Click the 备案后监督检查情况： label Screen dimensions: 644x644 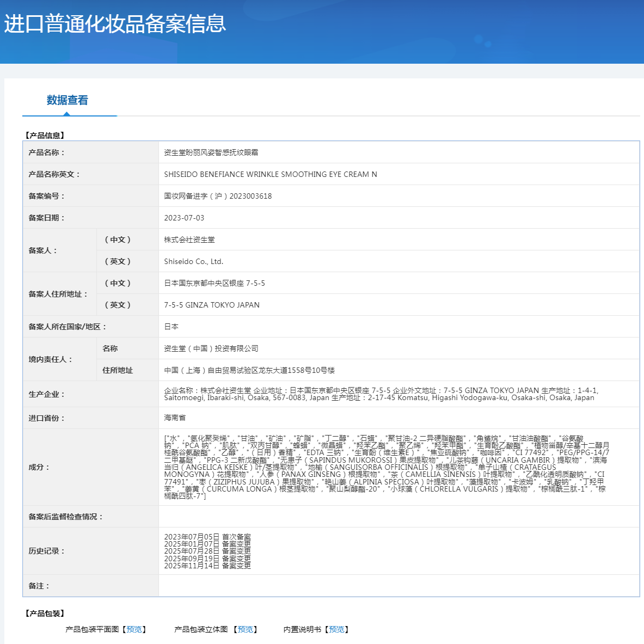[66, 516]
